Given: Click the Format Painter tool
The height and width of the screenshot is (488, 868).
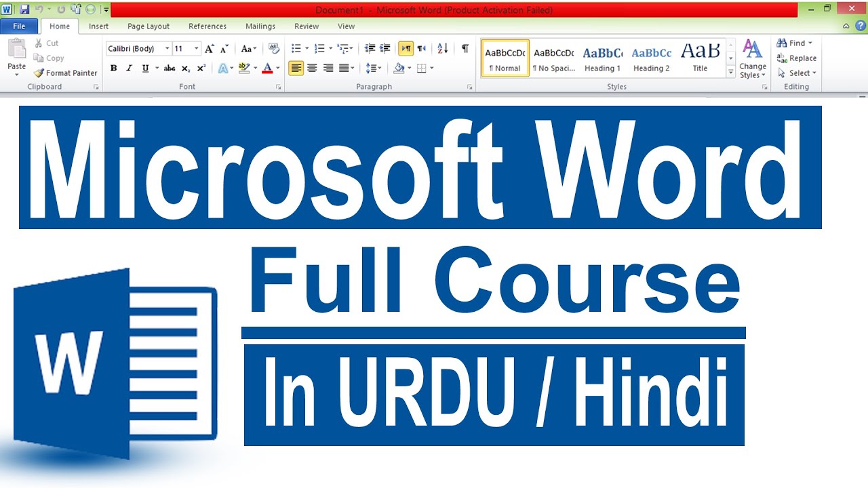Looking at the screenshot, I should coord(66,73).
